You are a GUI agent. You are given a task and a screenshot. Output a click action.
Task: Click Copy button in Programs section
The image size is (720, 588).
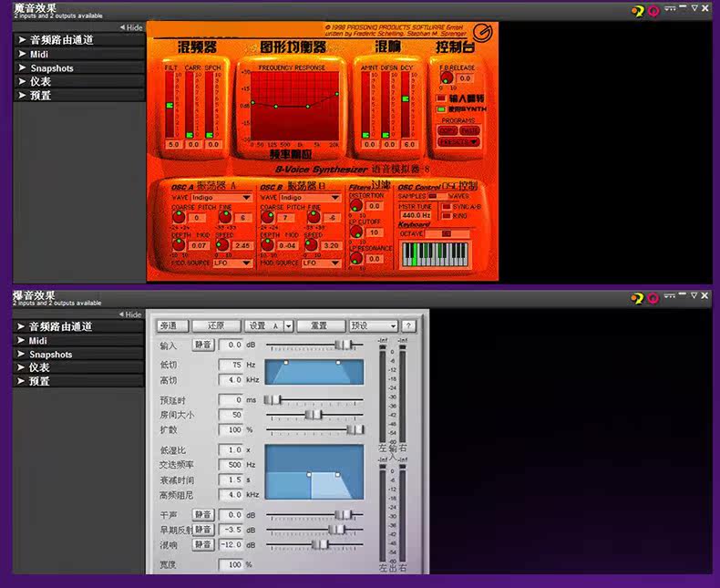coord(447,131)
